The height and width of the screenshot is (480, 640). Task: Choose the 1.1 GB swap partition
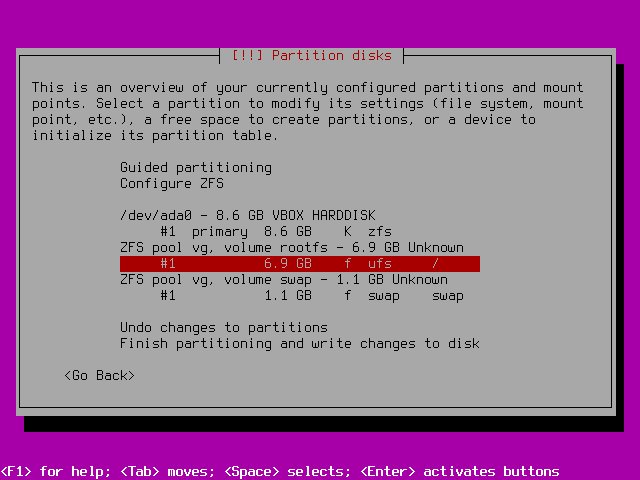pos(312,296)
